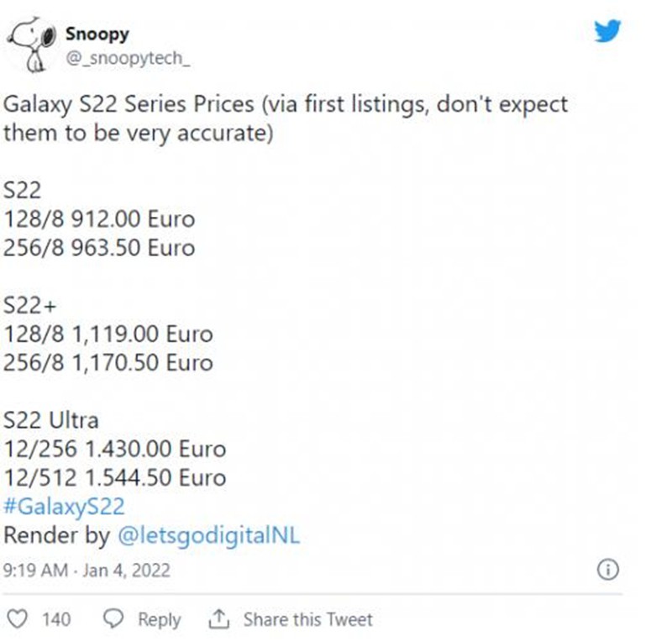Click the circled info icon
Screen dimensions: 672x642
click(607, 570)
